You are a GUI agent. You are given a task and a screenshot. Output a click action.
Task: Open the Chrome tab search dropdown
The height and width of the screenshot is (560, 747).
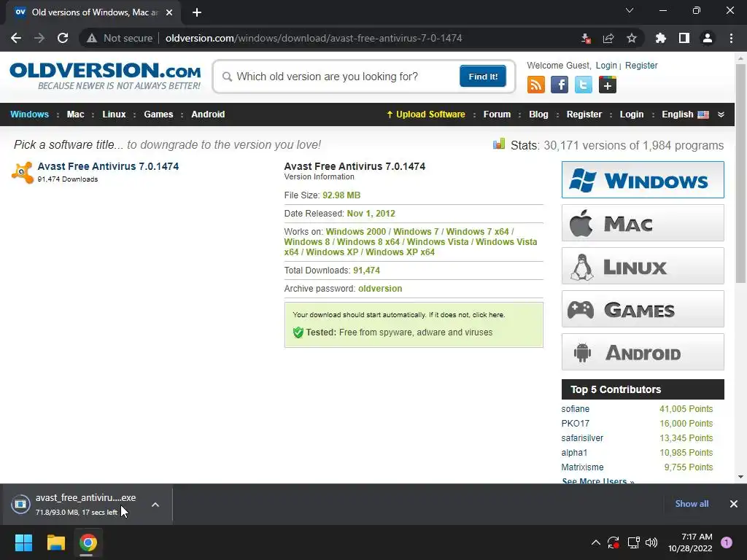(630, 10)
